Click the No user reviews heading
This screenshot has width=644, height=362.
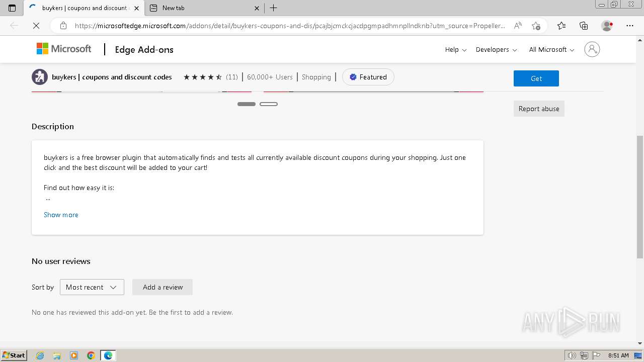[x=61, y=261]
